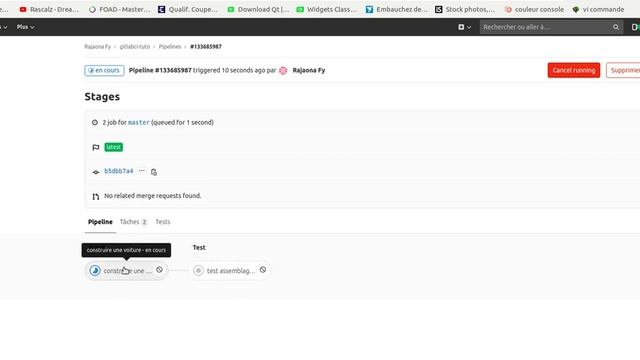640x360 pixels.
Task: Click the en cours status badge
Action: tap(104, 70)
